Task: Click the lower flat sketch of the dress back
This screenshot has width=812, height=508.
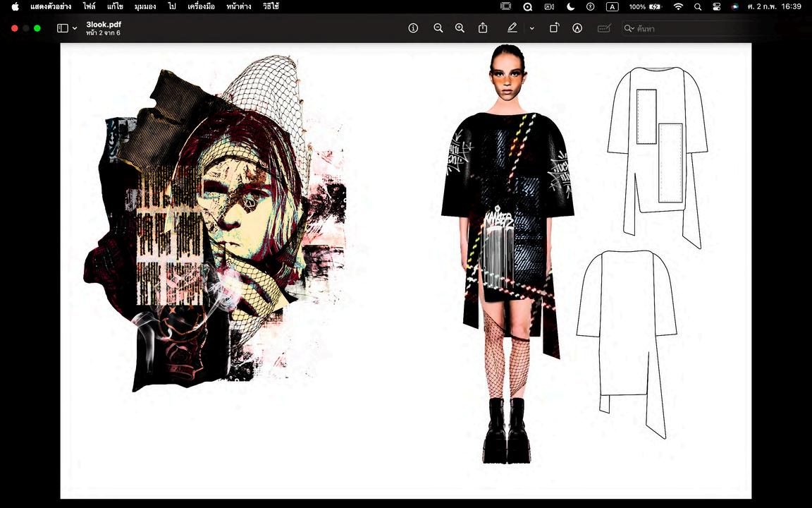Action: tap(627, 344)
